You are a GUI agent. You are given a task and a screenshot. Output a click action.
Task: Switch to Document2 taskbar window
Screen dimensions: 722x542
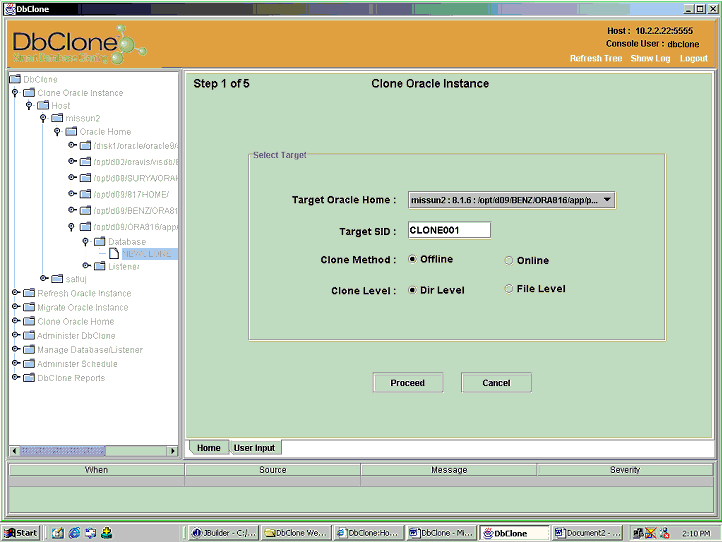click(587, 533)
